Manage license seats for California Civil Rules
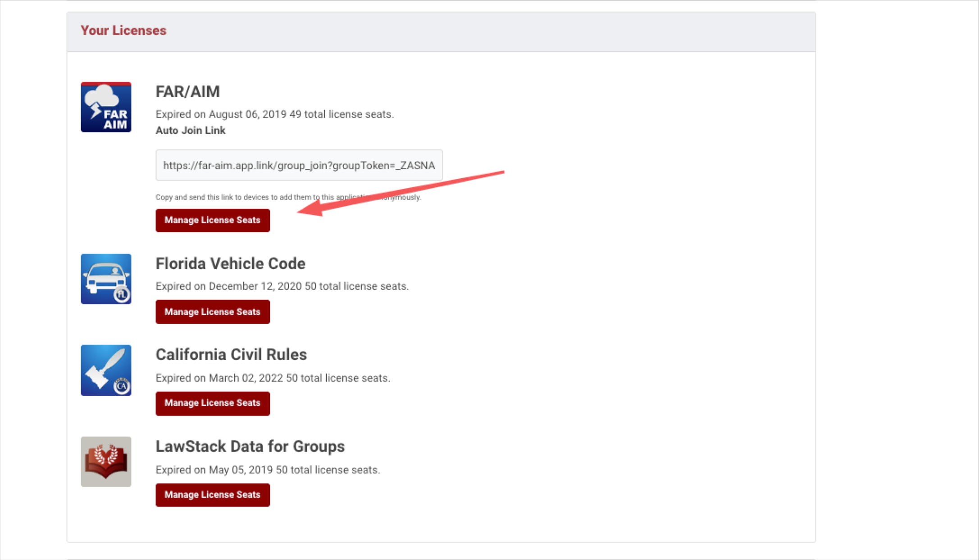This screenshot has width=979, height=560. (x=213, y=403)
